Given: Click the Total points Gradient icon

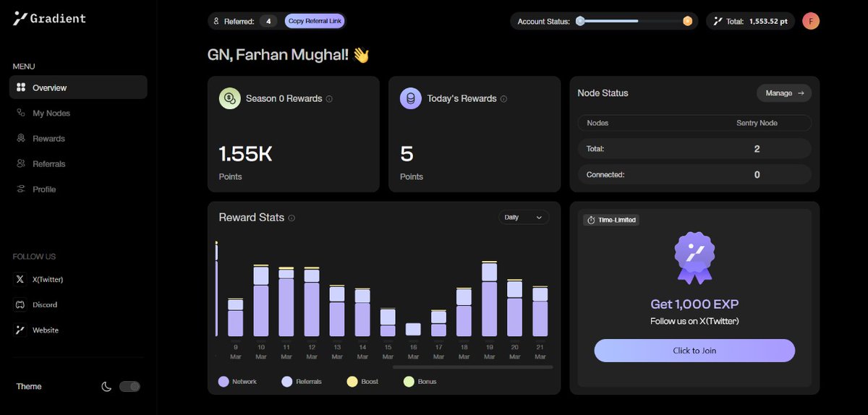Looking at the screenshot, I should tap(718, 21).
